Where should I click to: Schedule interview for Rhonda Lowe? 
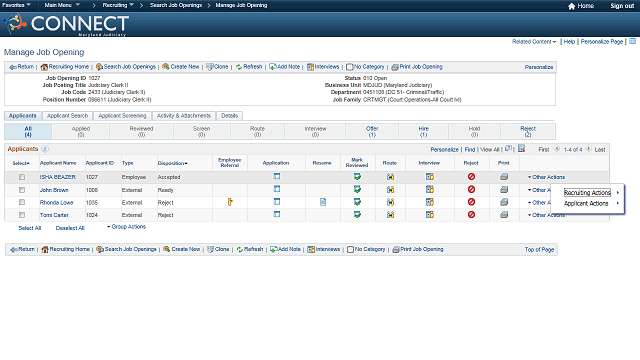pyautogui.click(x=429, y=202)
